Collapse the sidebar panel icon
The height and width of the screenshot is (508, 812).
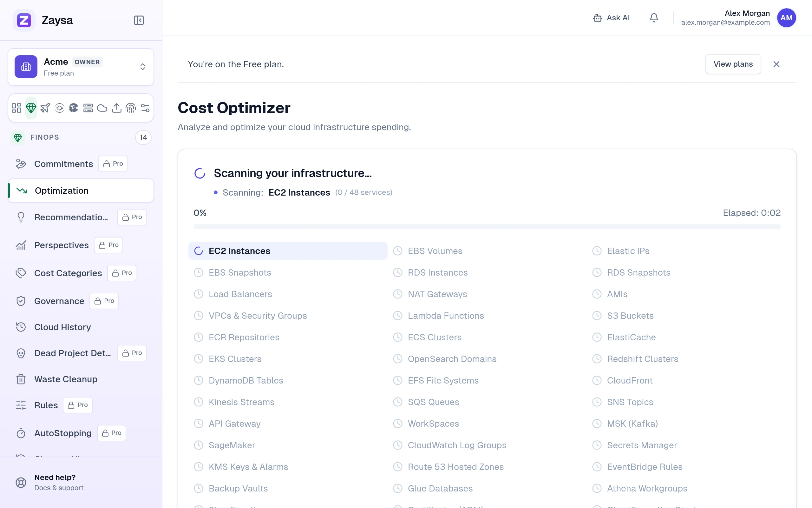click(x=139, y=20)
